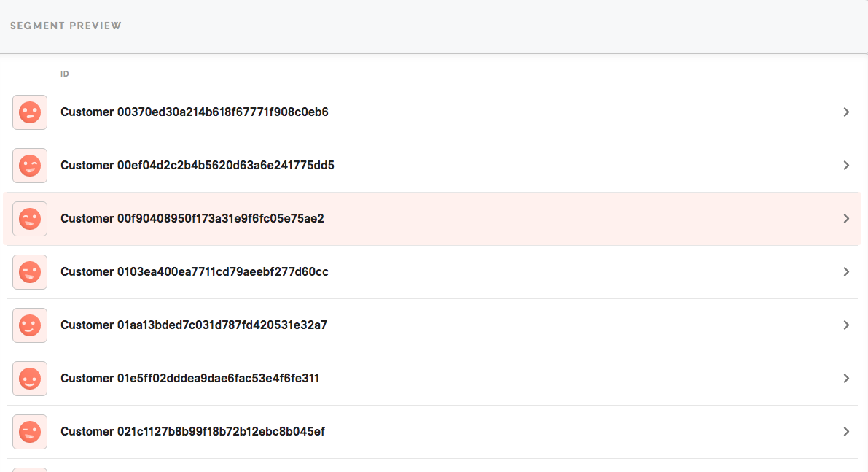Open chevron for Customer 01aa13bded7c031d787fd420531e32a7
Viewport: 868px width, 472px height.
click(x=846, y=325)
